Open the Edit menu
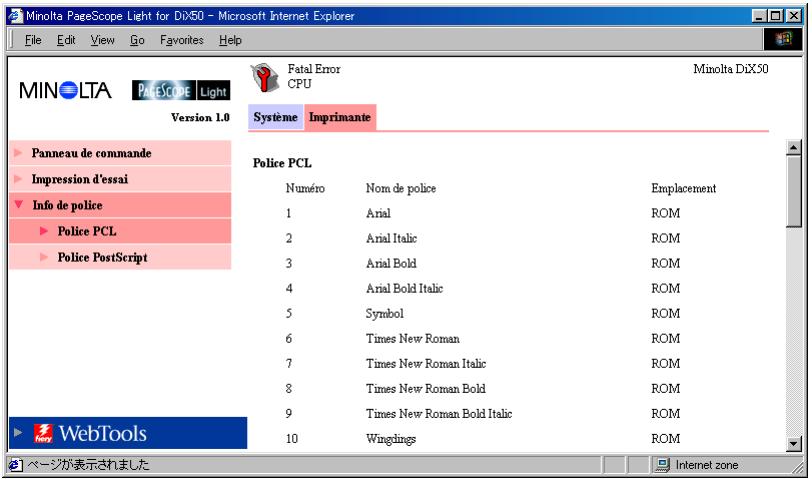This screenshot has height=479, width=812. pyautogui.click(x=66, y=40)
